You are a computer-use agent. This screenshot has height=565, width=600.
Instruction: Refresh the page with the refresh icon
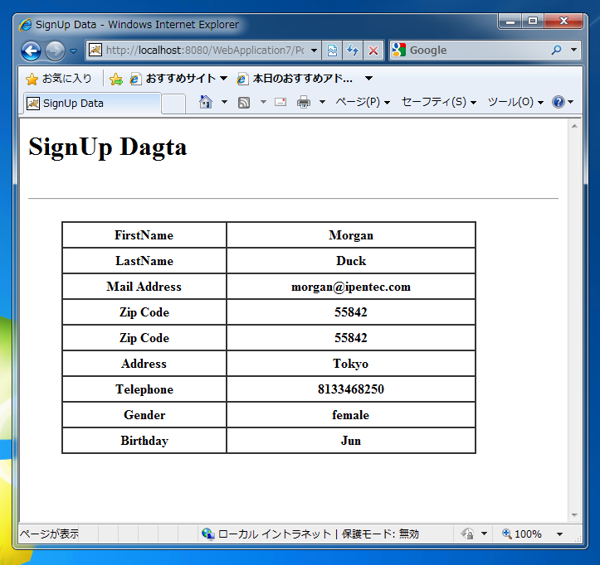coord(352,50)
